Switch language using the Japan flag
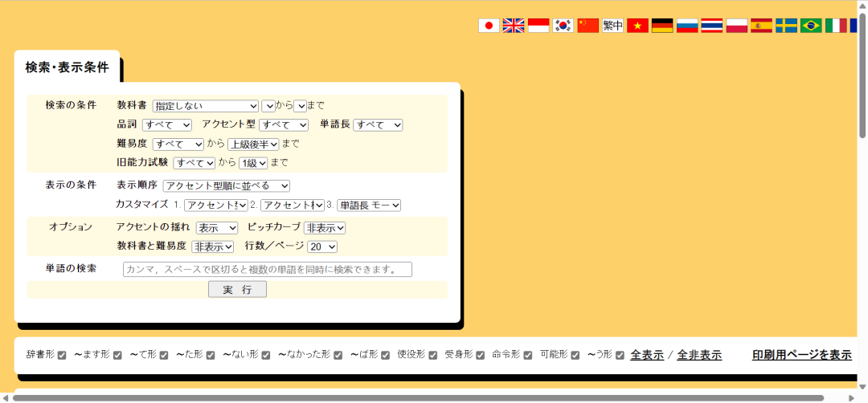Viewport: 868px width, 403px height. 489,26
